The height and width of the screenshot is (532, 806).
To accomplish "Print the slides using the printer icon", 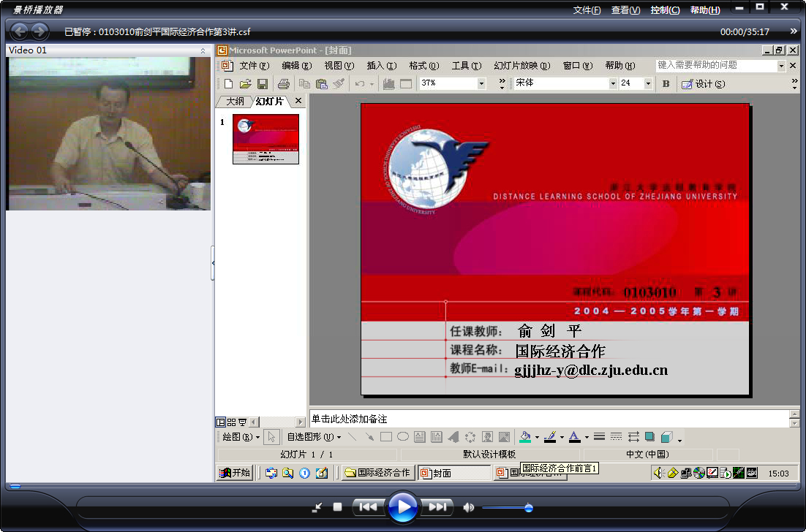I will [283, 84].
